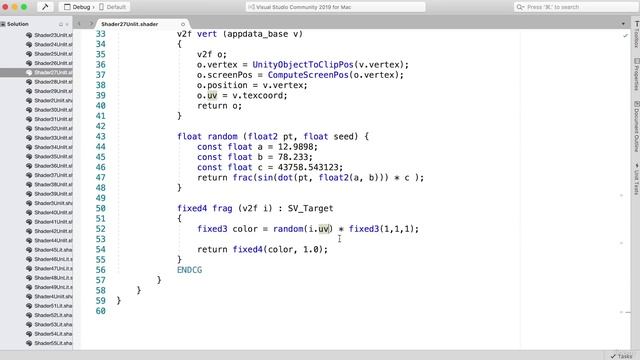Screen dimensions: 640x360
Task: Select Shader51Lit file in Solution tree
Action: (49, 306)
